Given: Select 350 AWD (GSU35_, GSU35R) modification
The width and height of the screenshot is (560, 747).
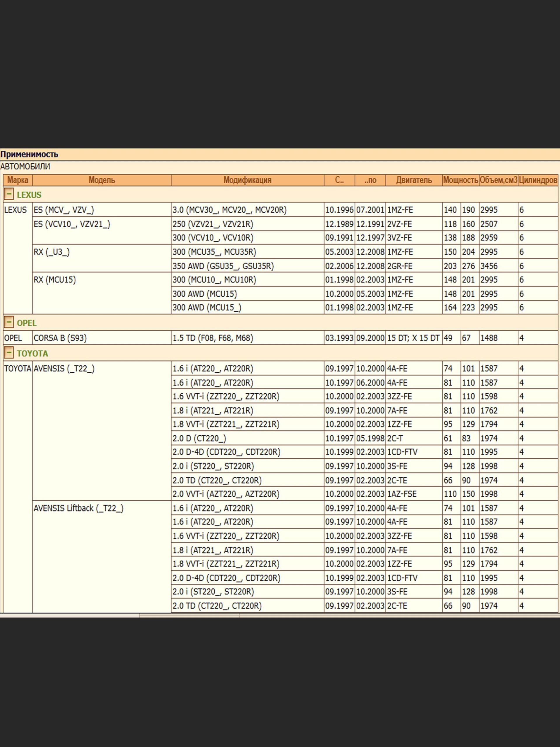Looking at the screenshot, I should [223, 266].
